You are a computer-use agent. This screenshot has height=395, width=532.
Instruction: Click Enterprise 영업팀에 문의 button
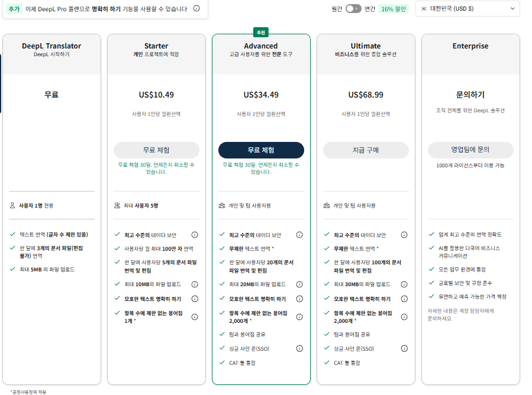click(470, 150)
